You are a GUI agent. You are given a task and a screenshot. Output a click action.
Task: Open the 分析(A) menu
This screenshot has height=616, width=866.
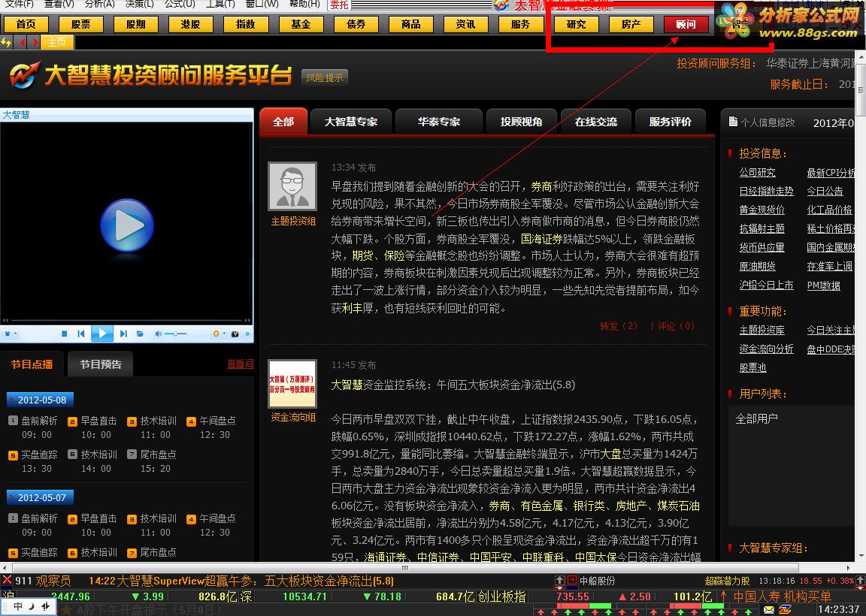(99, 5)
